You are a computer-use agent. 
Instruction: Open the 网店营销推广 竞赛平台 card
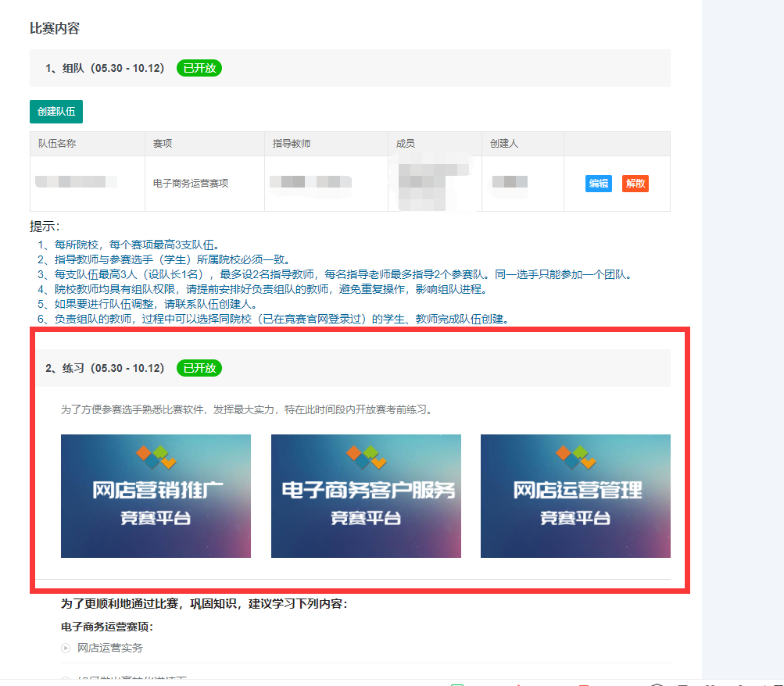(156, 495)
